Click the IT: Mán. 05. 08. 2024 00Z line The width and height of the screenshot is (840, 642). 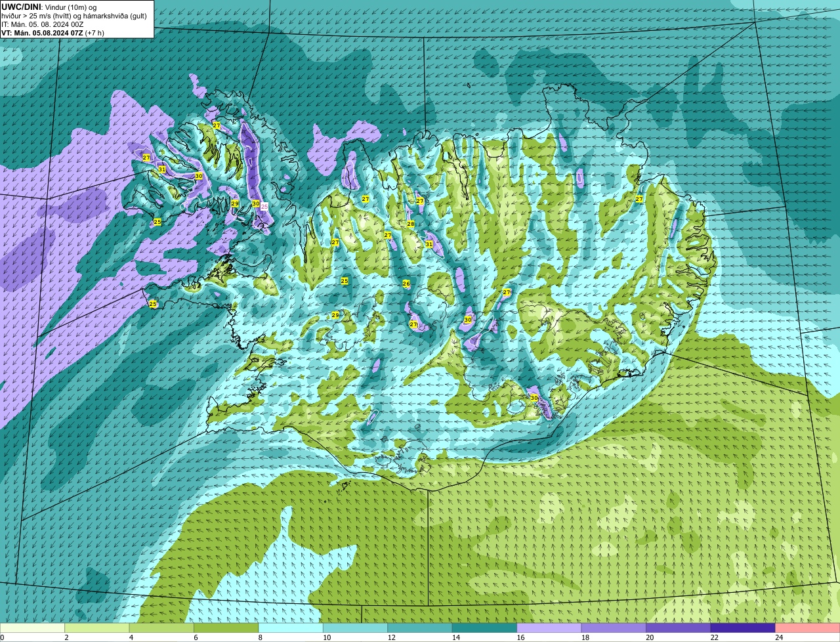pos(43,24)
